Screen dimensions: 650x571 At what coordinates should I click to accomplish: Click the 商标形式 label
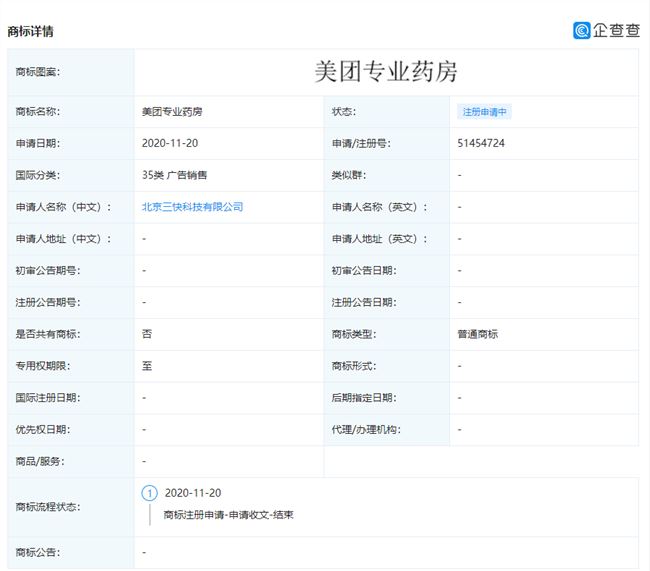point(354,366)
